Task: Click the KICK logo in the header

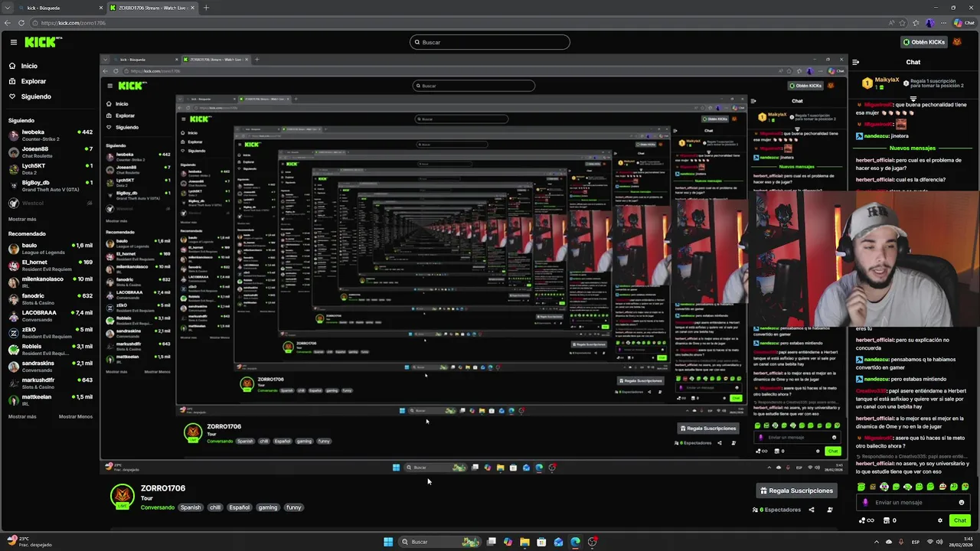Action: (x=43, y=42)
